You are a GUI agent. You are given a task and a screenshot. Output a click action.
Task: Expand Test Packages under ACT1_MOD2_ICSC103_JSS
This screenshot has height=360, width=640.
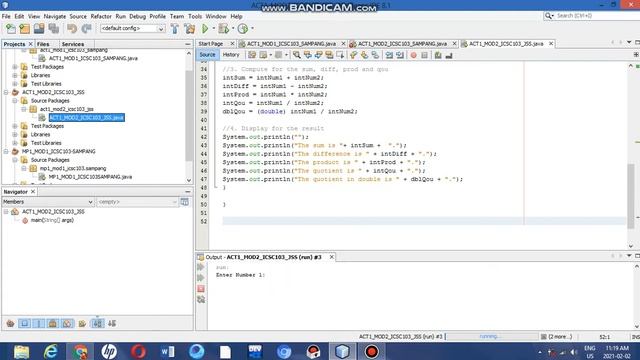[15, 126]
